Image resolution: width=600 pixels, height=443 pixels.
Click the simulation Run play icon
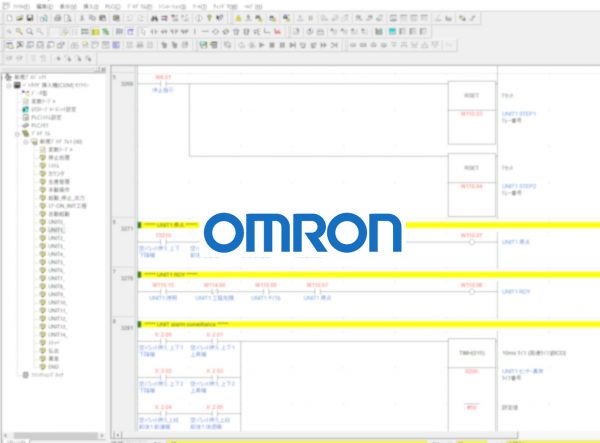pos(262,45)
